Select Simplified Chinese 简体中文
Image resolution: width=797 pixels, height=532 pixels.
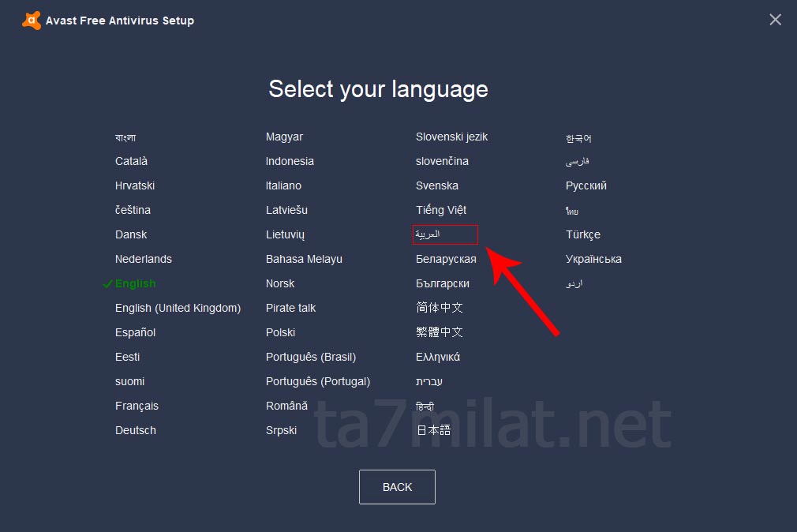[x=440, y=308]
